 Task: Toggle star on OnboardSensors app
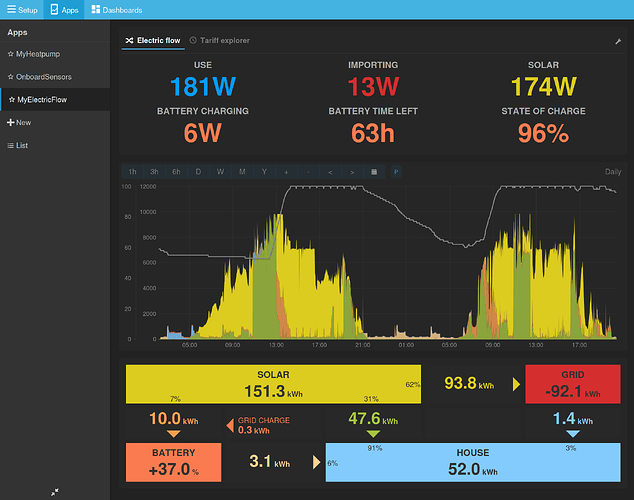pyautogui.click(x=11, y=77)
